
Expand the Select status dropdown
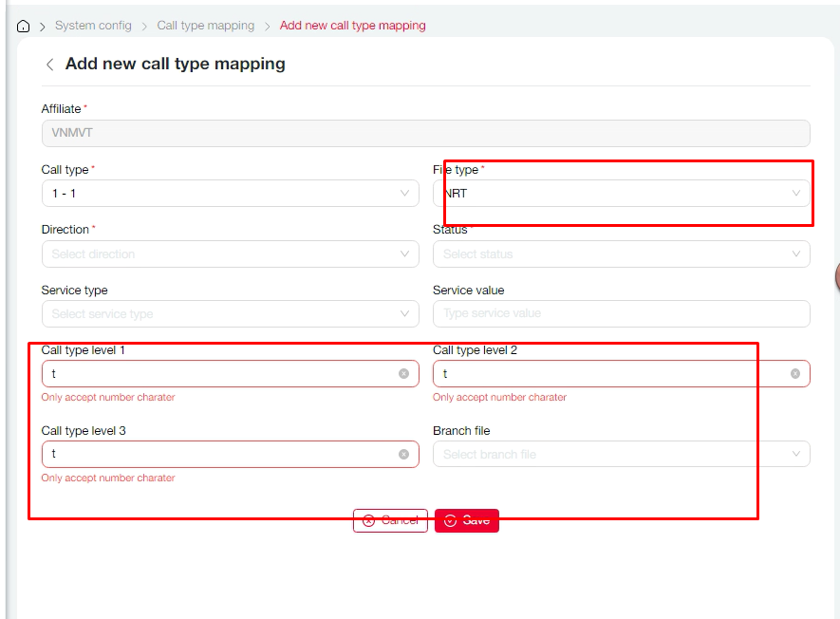pos(621,254)
